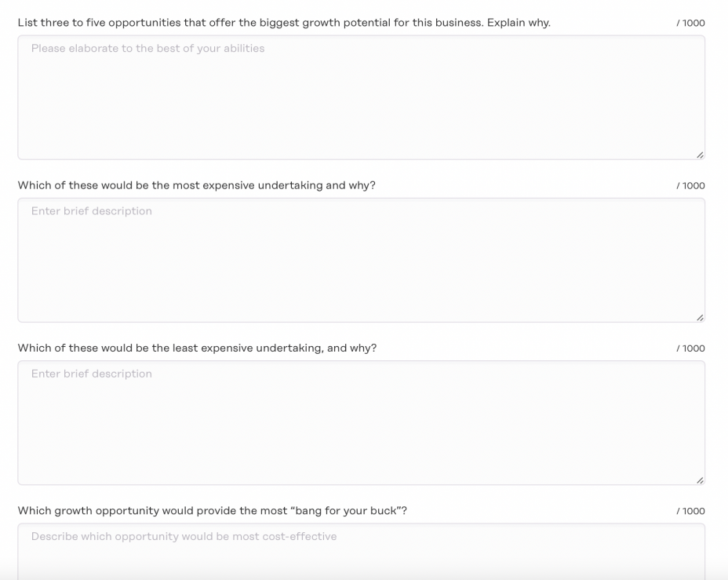This screenshot has width=728, height=580.
Task: Click the resize grip on the least expensive textarea
Action: (x=699, y=479)
